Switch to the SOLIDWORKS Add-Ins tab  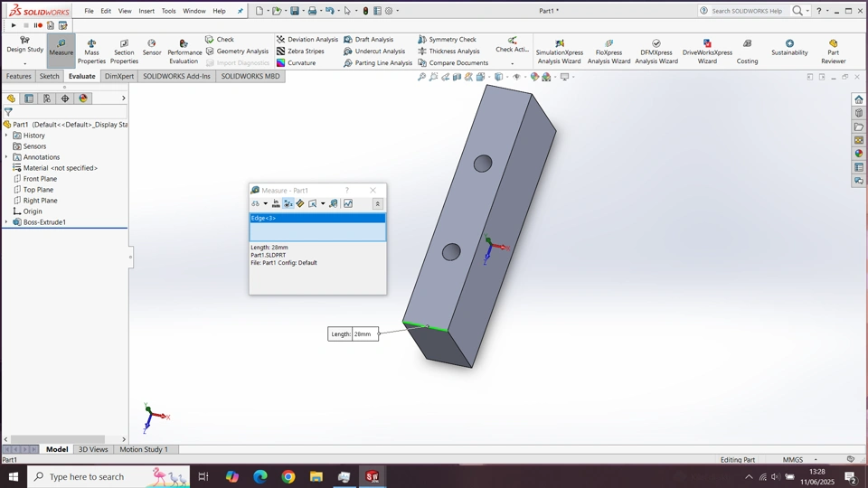tap(176, 76)
